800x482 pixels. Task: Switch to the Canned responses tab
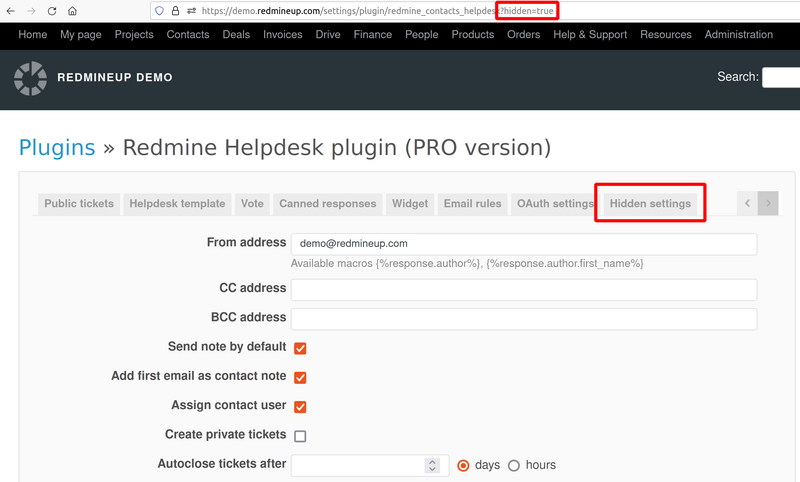[x=327, y=203]
